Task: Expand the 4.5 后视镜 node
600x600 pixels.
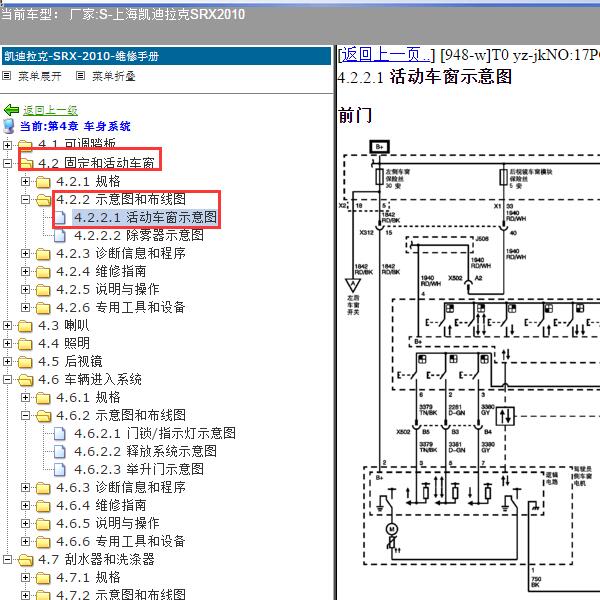Action: (7, 361)
